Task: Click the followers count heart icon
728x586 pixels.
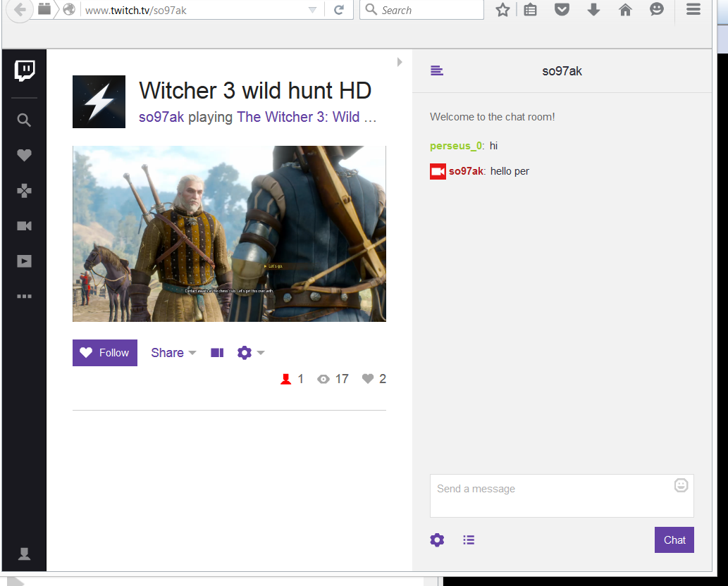Action: click(368, 379)
